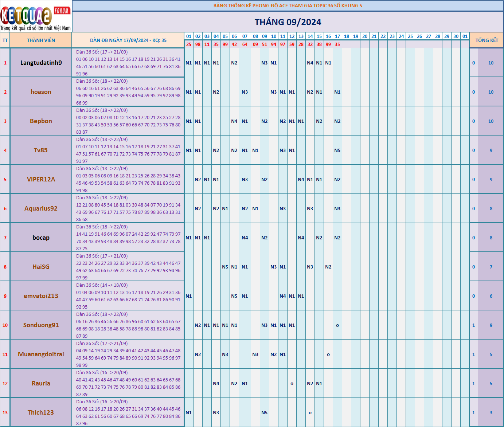Open Sonduong91 member entry
Image resolution: width=504 pixels, height=427 pixels.
41,325
